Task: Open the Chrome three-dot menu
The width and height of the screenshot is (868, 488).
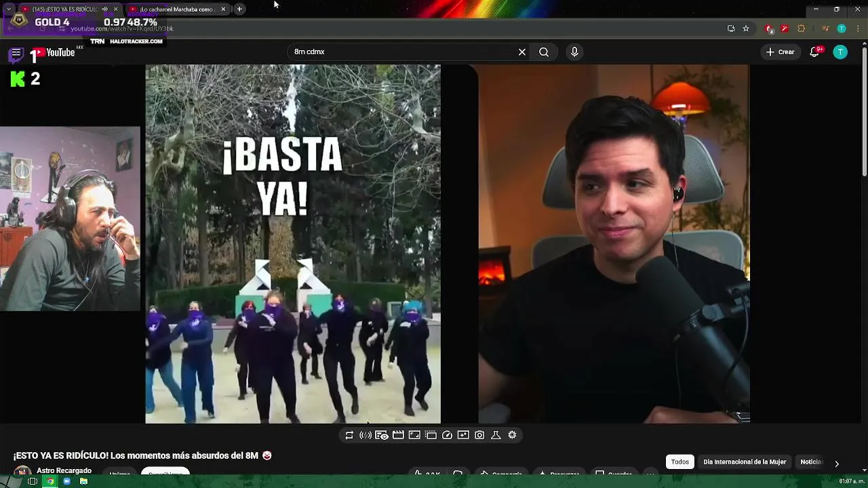Action: pos(857,28)
